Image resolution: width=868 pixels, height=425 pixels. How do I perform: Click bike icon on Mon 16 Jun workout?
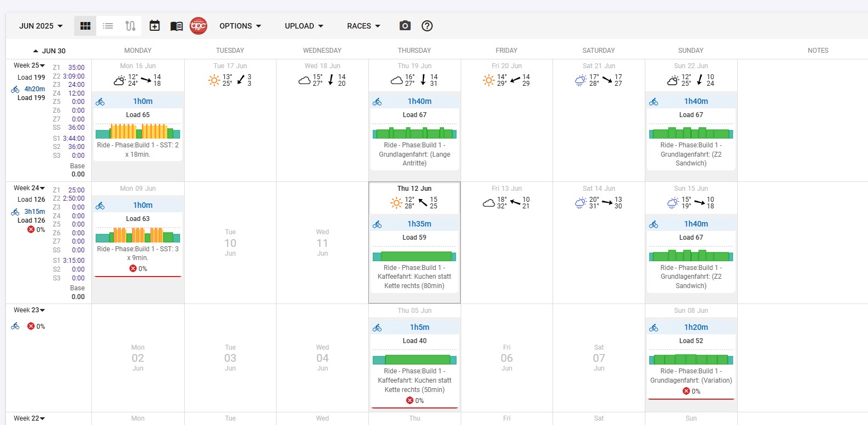click(x=100, y=102)
